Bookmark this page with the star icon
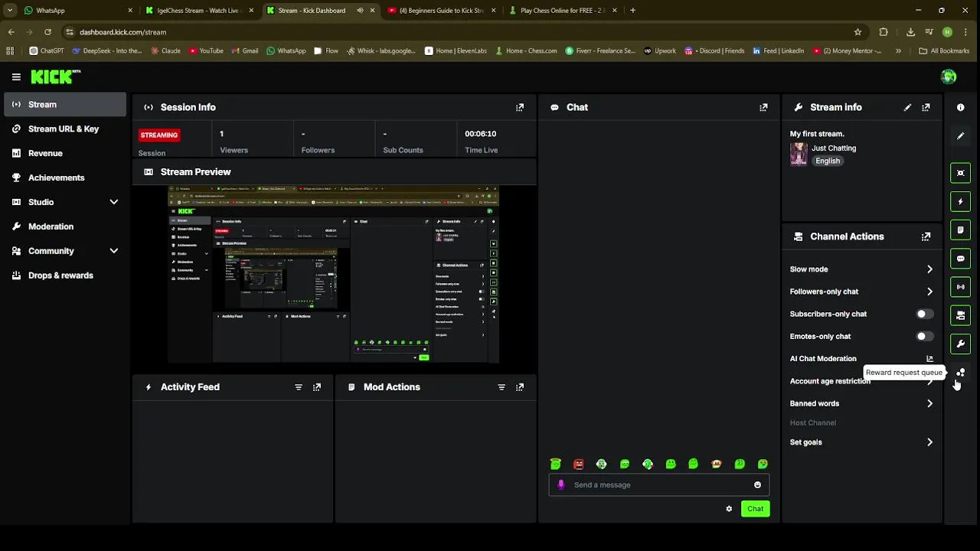This screenshot has height=551, width=980. click(857, 32)
